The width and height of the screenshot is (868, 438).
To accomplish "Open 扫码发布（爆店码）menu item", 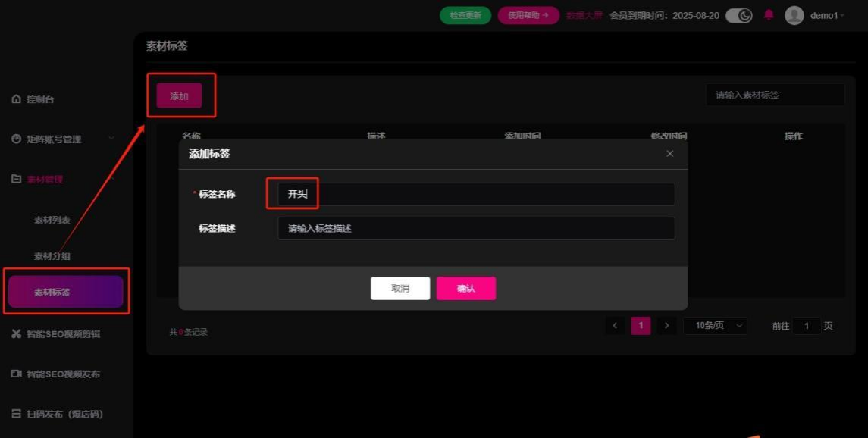I will pos(64,415).
